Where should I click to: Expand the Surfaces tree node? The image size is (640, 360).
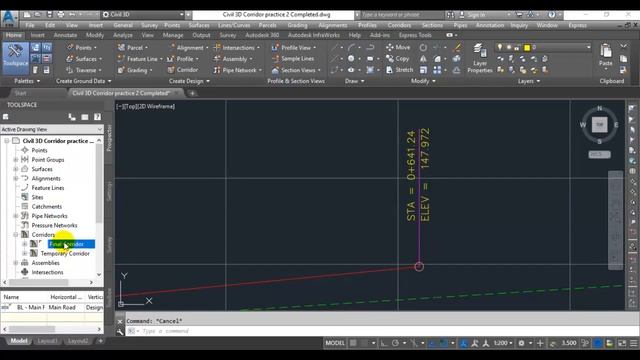click(x=16, y=169)
